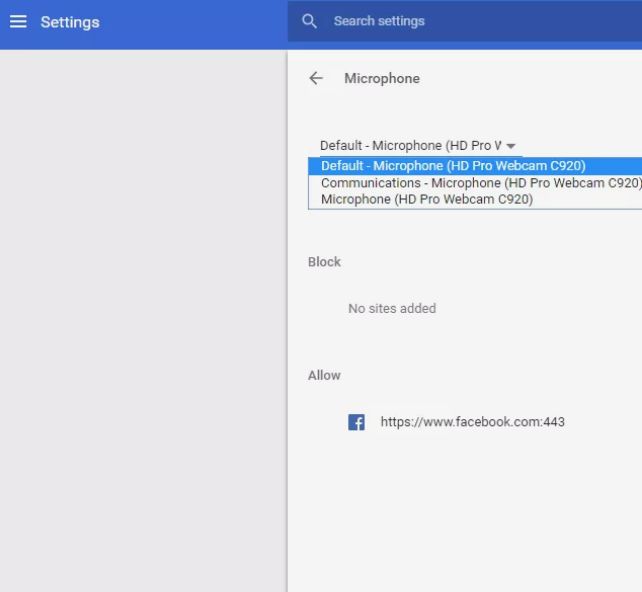
Task: Click the No sites added text
Action: pyautogui.click(x=392, y=308)
